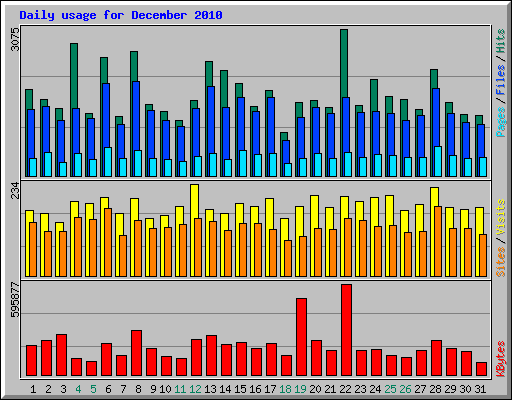Click the cyan Pages bar for day 6

(108, 162)
